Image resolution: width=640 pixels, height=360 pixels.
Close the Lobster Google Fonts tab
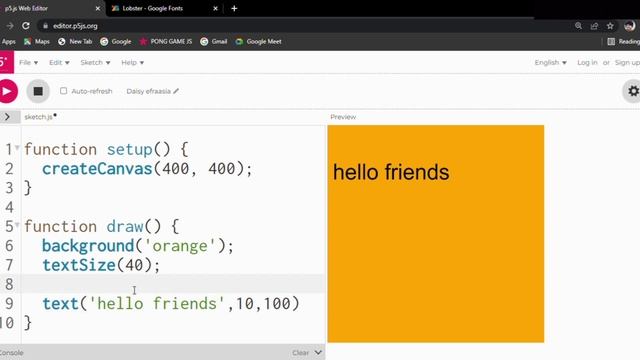coord(216,8)
